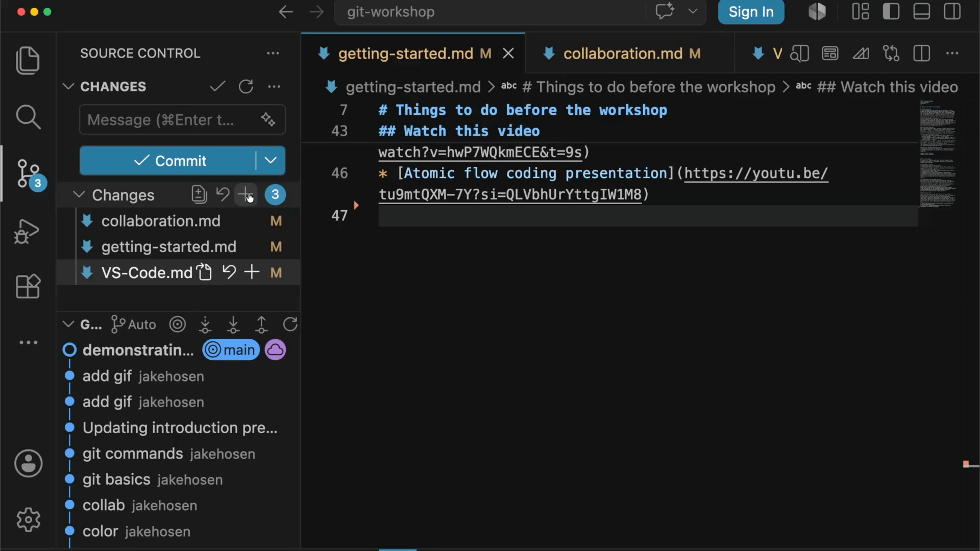The height and width of the screenshot is (551, 980).
Task: Open the Search view in activity bar
Action: pyautogui.click(x=28, y=117)
